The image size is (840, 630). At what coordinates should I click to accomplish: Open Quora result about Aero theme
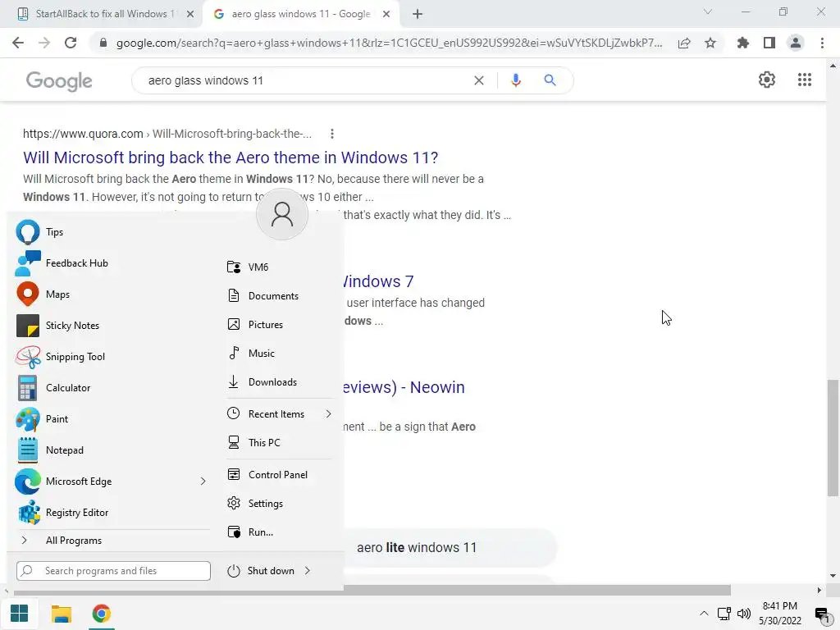tap(231, 157)
